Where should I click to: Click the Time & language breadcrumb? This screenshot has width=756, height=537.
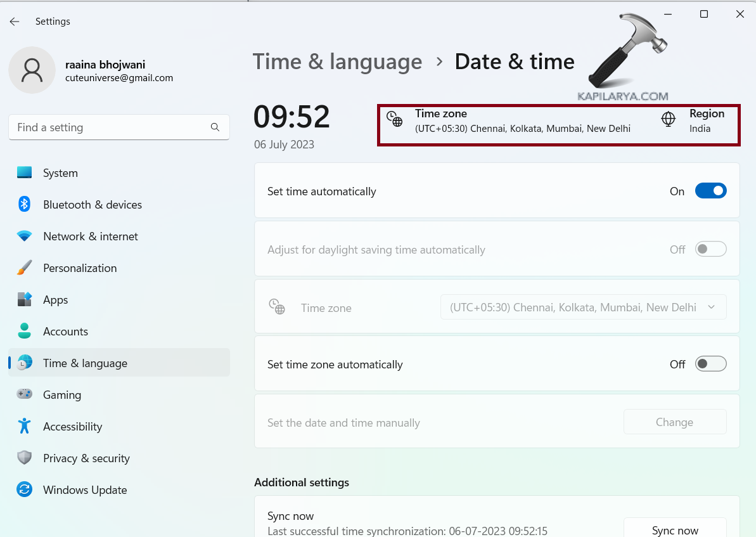coord(337,62)
